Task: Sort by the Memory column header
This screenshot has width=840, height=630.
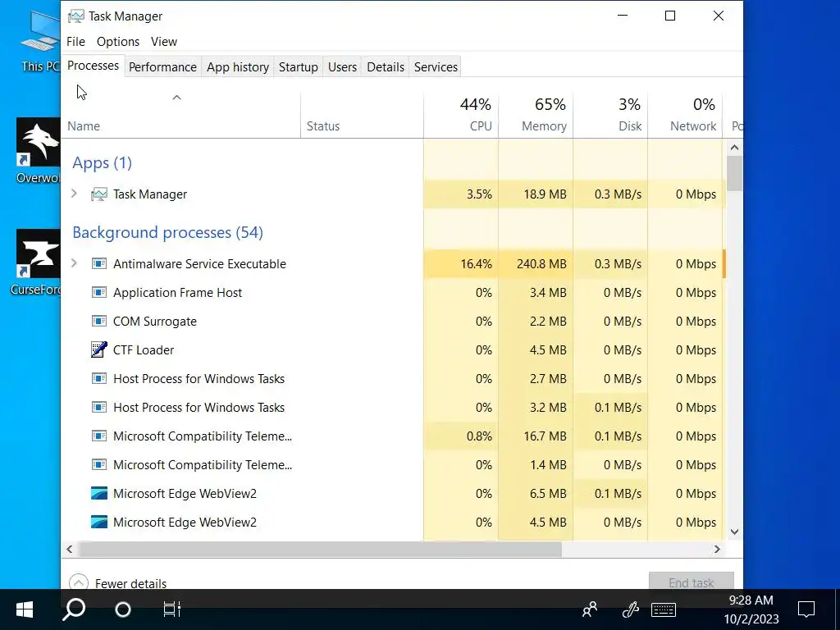Action: click(536, 115)
